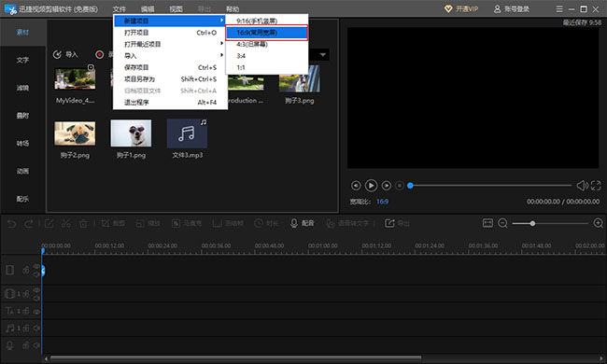
Task: Toggle fullscreen preview icon
Action: click(x=596, y=186)
